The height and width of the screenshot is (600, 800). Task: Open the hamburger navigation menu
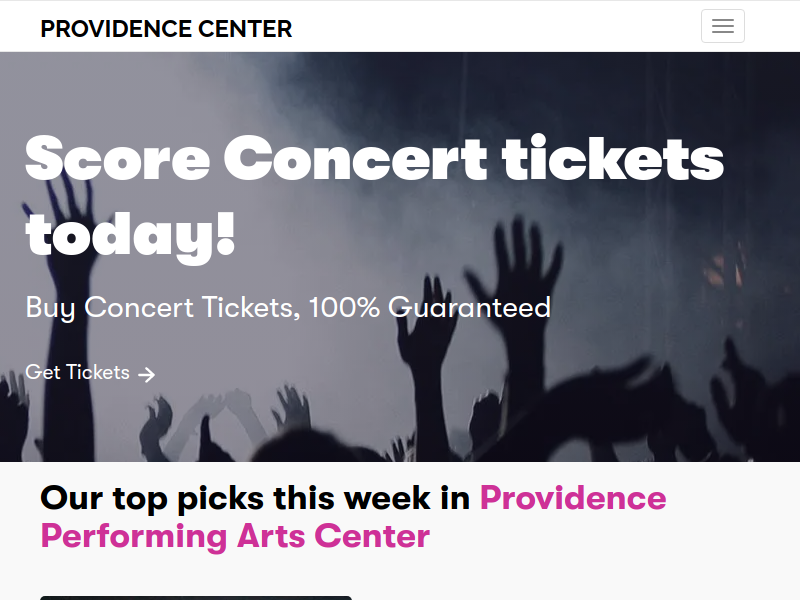coord(722,26)
